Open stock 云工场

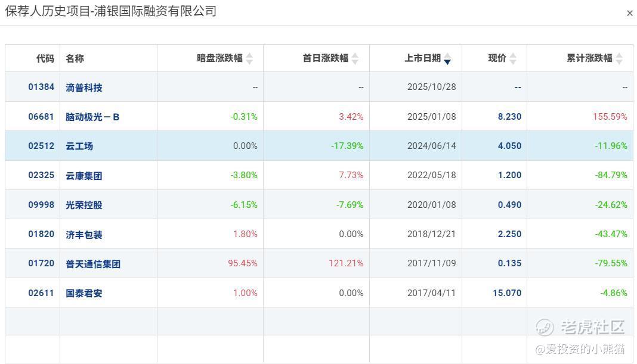click(x=79, y=146)
